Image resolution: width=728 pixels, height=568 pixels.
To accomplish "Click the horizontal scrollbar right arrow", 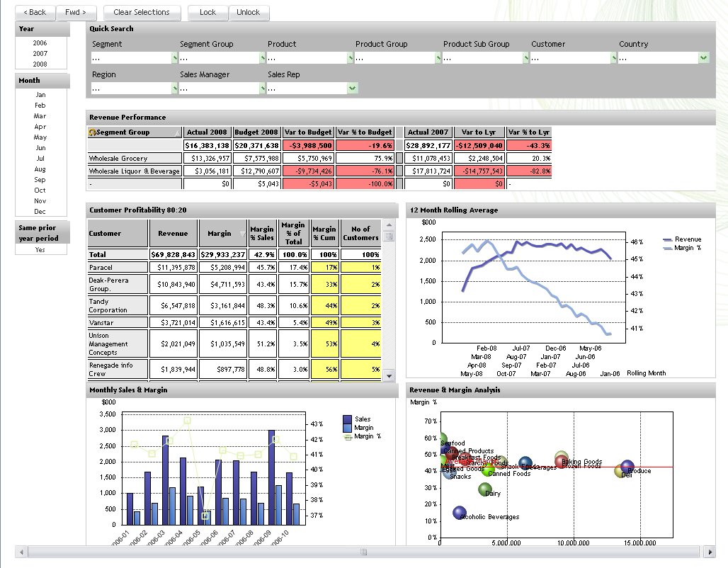I will 710,552.
